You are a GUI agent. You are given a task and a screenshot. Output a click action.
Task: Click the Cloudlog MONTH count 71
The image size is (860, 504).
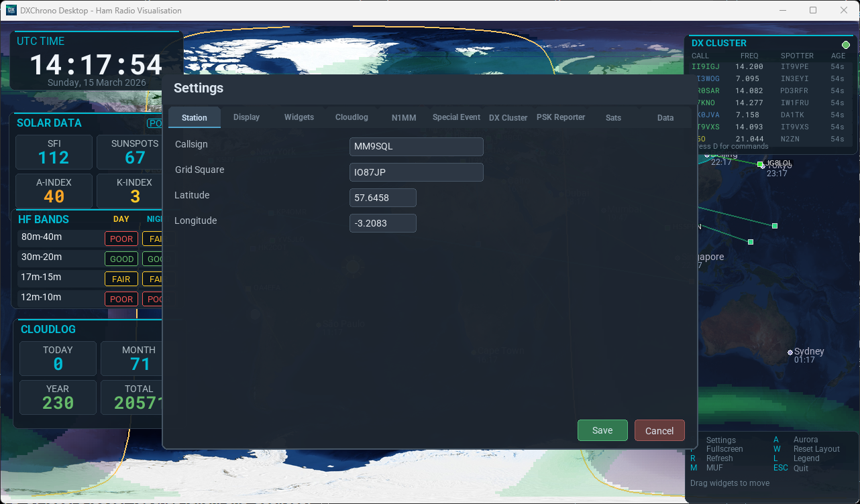click(140, 364)
